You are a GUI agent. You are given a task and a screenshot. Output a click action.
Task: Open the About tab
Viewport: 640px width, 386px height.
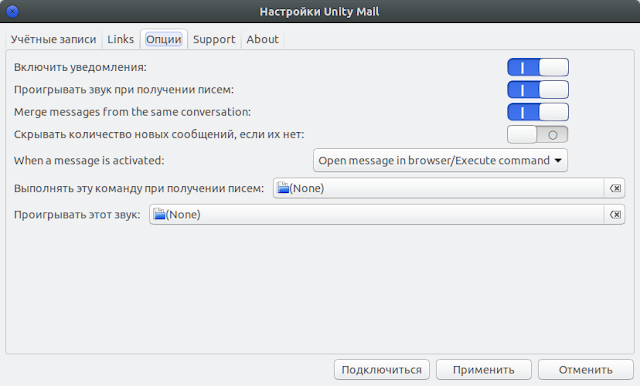(262, 39)
